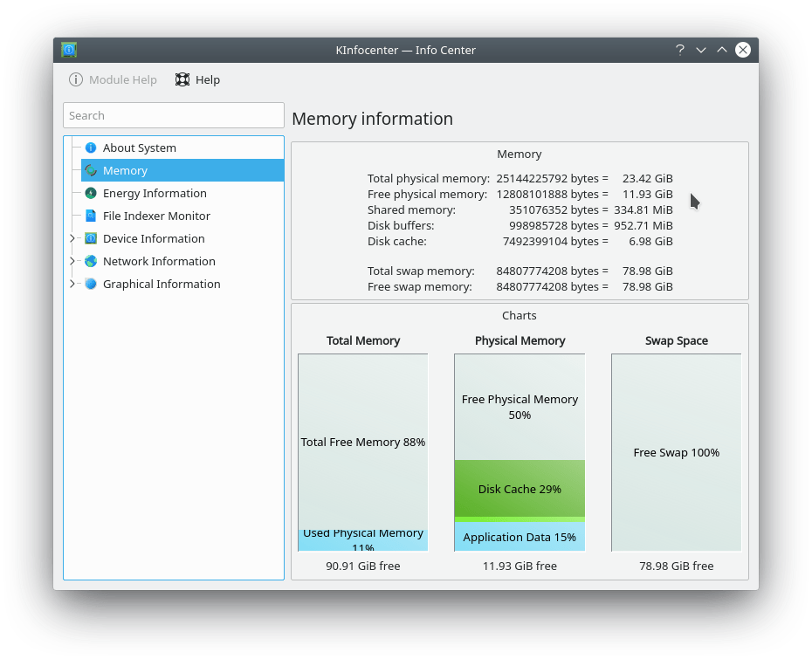This screenshot has width=812, height=659.
Task: Click the green Disk Cache chart segment
Action: click(520, 489)
